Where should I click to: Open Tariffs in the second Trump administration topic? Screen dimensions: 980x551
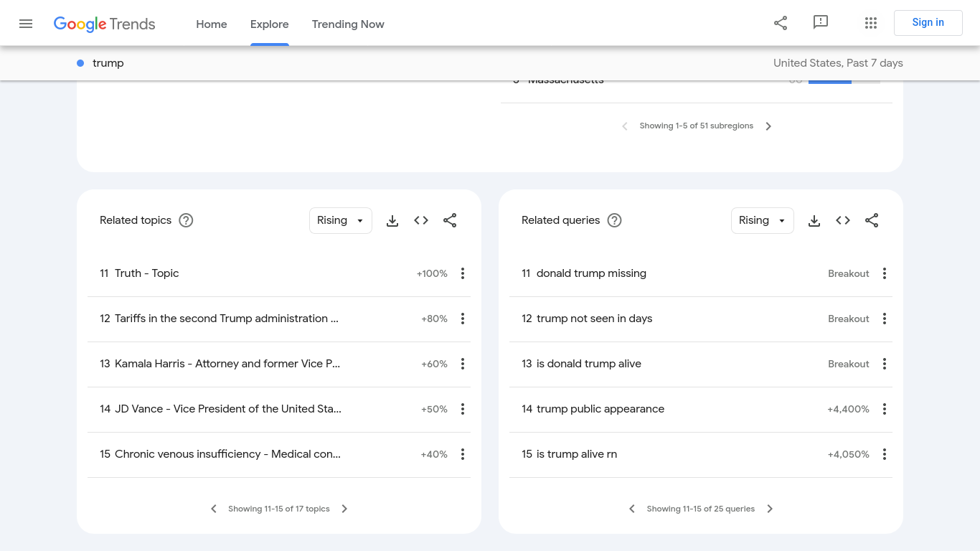coord(227,319)
